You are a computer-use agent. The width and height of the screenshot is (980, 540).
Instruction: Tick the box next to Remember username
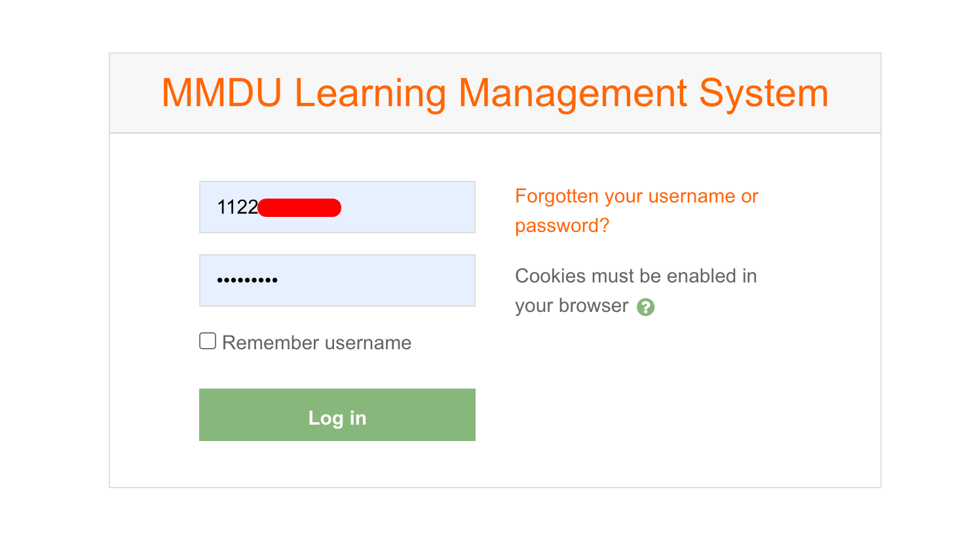pos(206,340)
